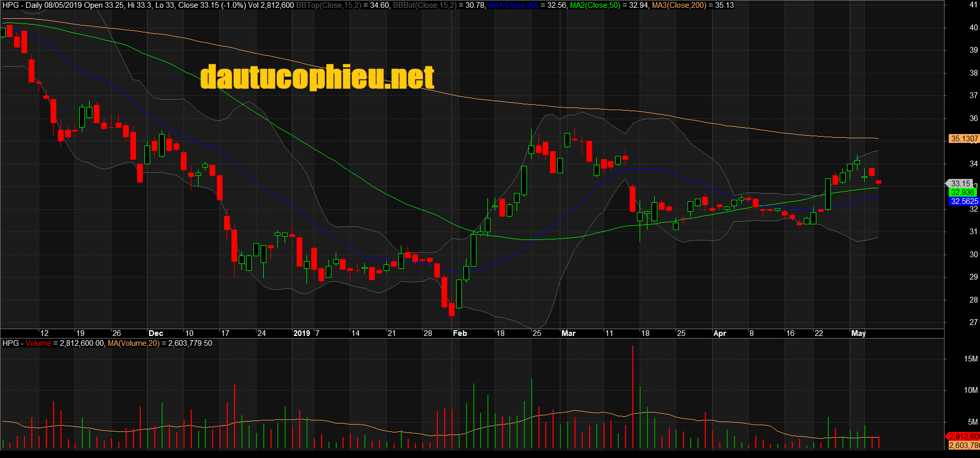Select the May marker on date axis
The height and width of the screenshot is (458, 980).
point(858,333)
